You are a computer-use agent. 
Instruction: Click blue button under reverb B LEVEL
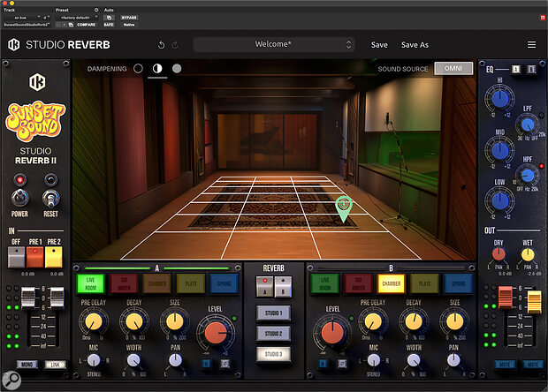pos(323,364)
